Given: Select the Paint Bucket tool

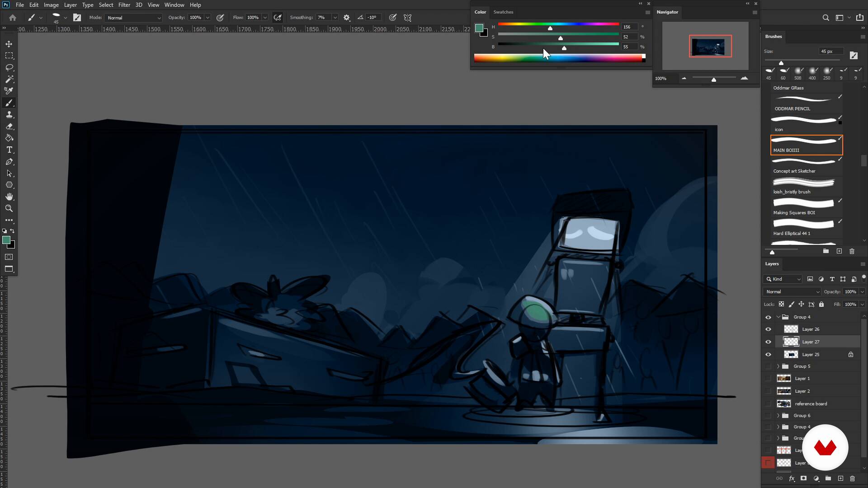Looking at the screenshot, I should 9,138.
